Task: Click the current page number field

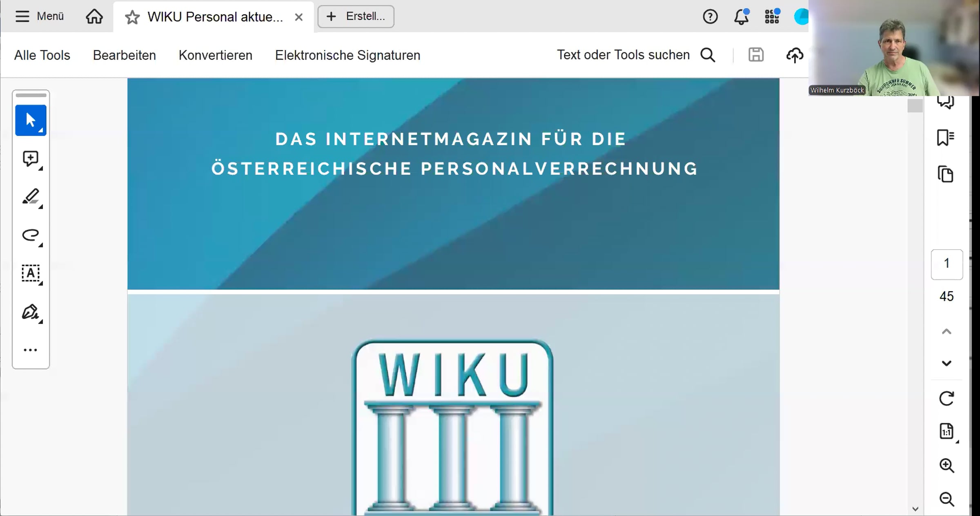Action: tap(947, 264)
